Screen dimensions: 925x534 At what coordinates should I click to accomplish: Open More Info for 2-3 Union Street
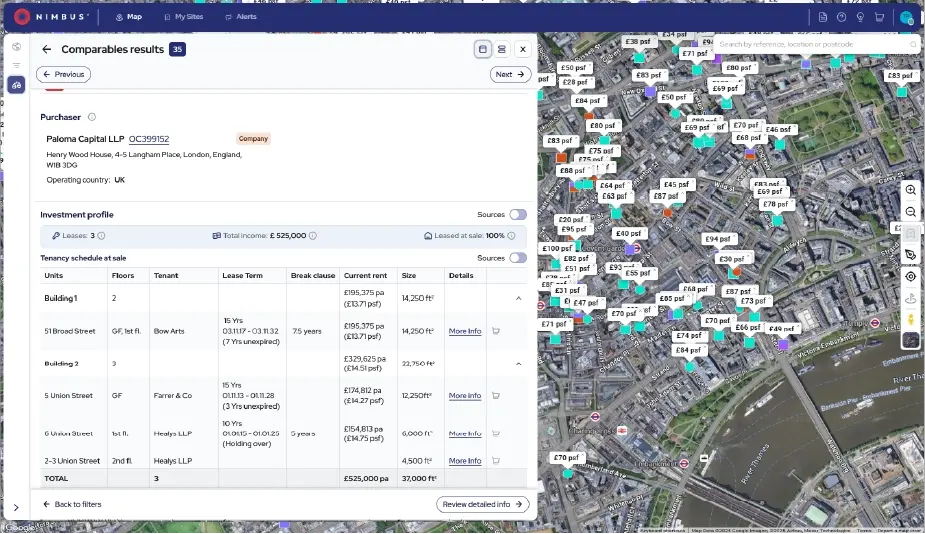coord(465,461)
